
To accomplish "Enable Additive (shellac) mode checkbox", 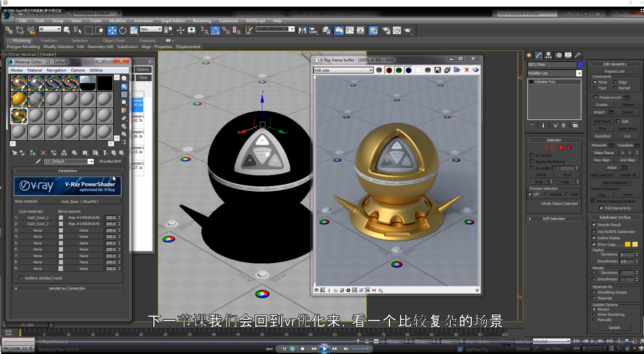I will coord(21,278).
